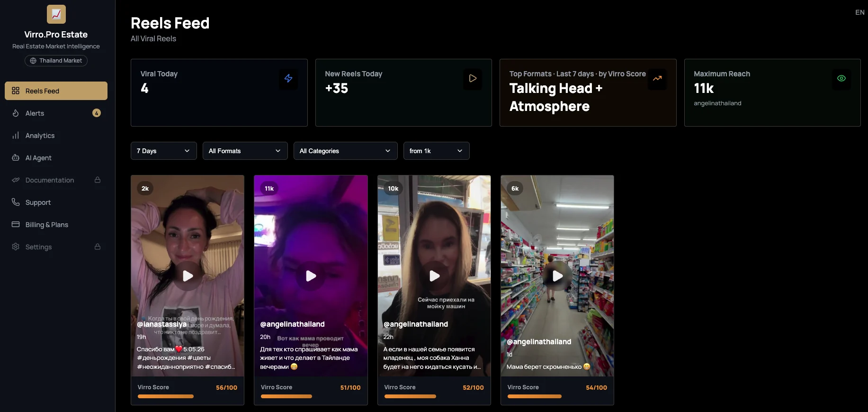Open the from 1k views dropdown
This screenshot has height=412, width=868.
click(x=437, y=151)
